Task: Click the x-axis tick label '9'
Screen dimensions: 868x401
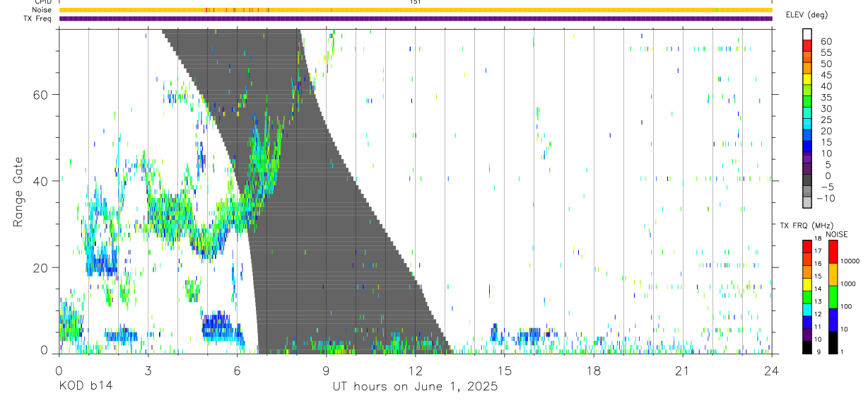Action: 326,370
